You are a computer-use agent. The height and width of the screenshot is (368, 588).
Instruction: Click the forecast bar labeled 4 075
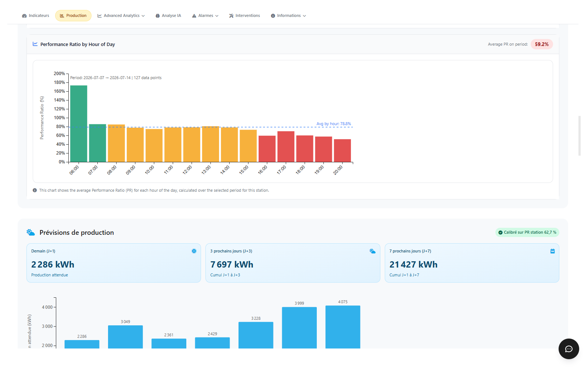(343, 327)
